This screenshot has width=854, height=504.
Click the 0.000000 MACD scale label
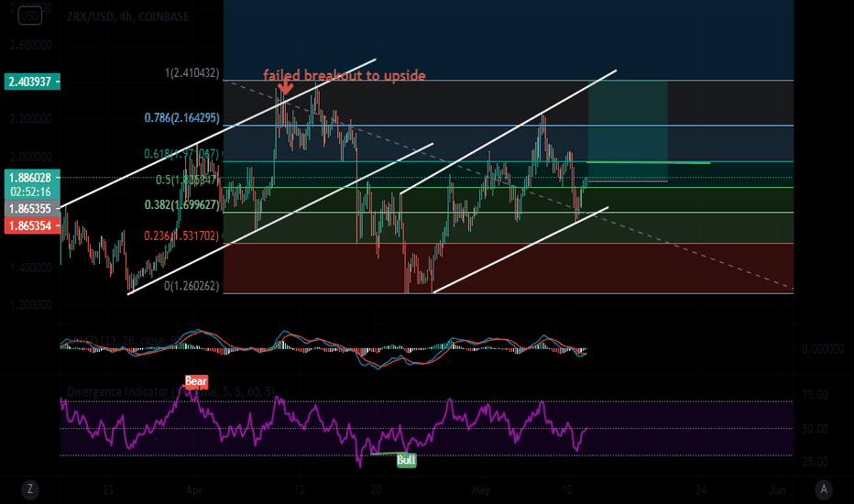(x=823, y=349)
